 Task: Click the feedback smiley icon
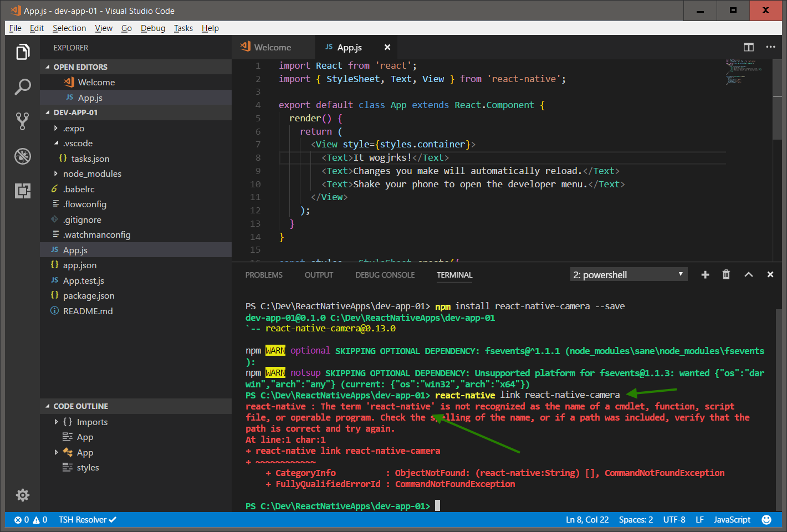click(766, 520)
